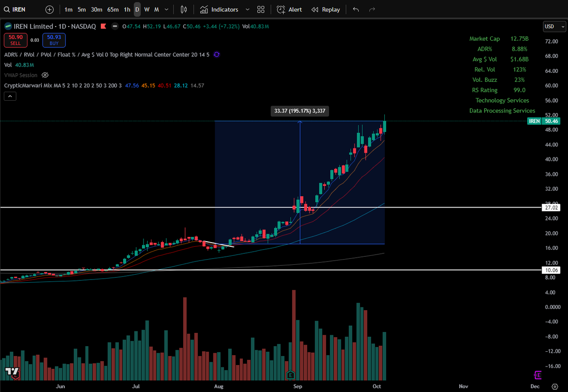Click the TradingView logo on the chart

coord(12,373)
